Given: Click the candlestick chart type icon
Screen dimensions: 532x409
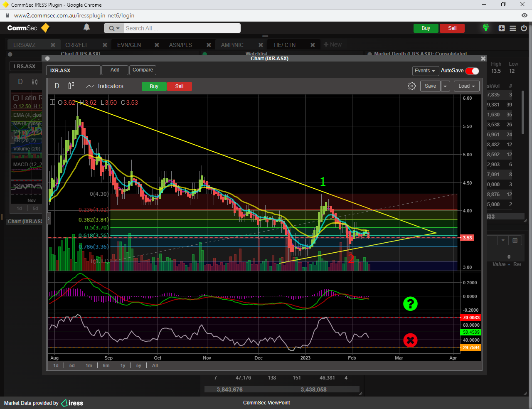Looking at the screenshot, I should pyautogui.click(x=71, y=85).
